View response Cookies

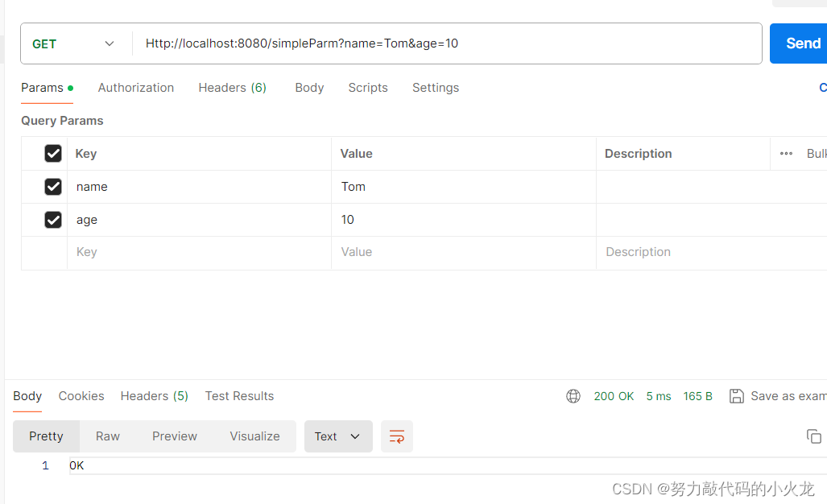coord(81,395)
